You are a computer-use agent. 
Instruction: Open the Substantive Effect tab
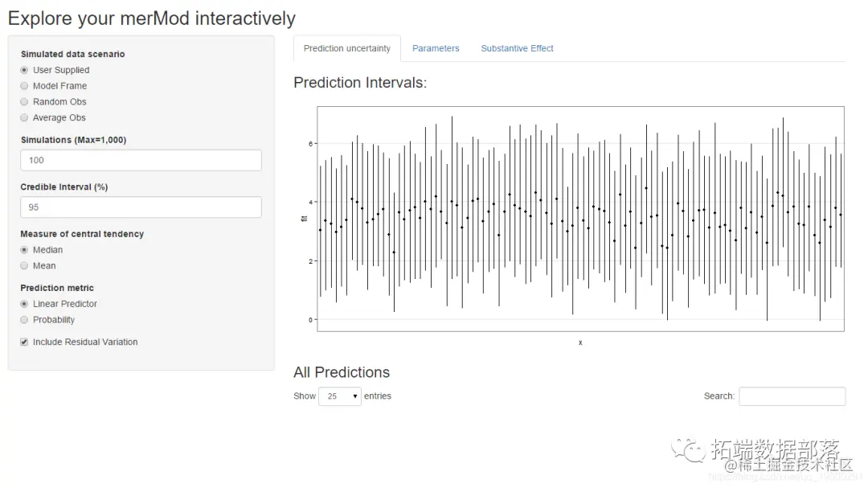coord(517,48)
